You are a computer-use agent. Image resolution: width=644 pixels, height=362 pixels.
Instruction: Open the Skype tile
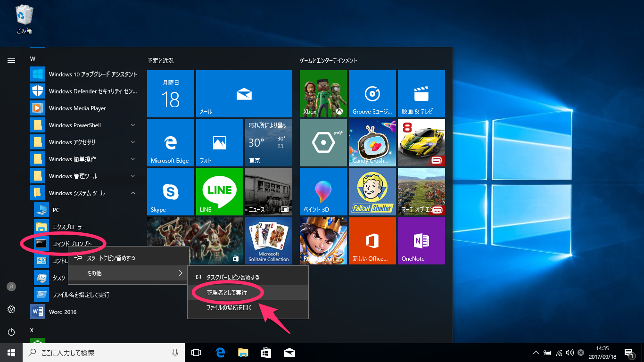[170, 191]
